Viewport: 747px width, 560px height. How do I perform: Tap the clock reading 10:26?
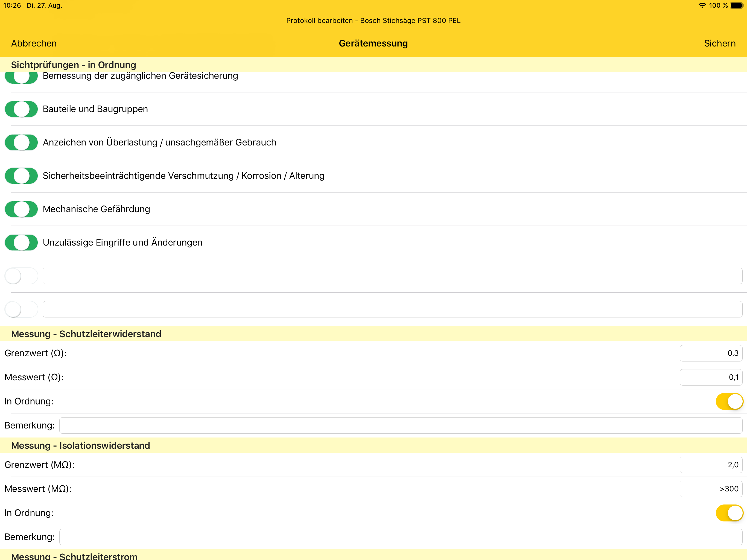point(12,5)
